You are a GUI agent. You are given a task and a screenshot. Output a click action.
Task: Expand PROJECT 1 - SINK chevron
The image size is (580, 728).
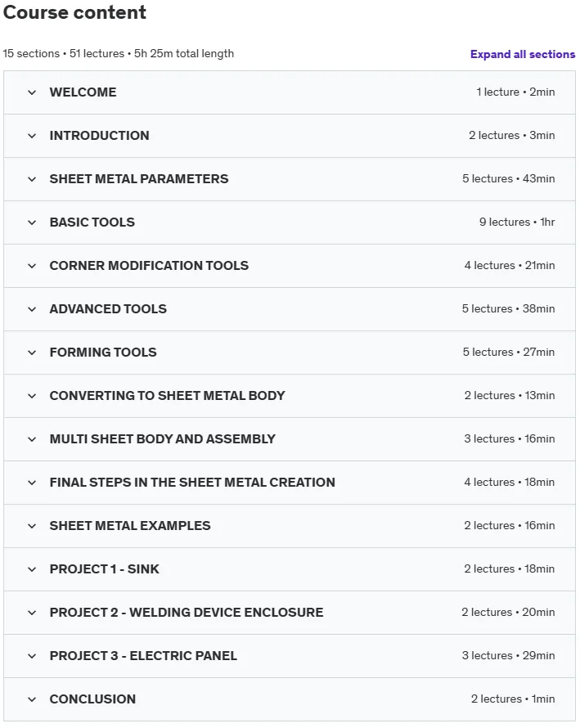(32, 569)
